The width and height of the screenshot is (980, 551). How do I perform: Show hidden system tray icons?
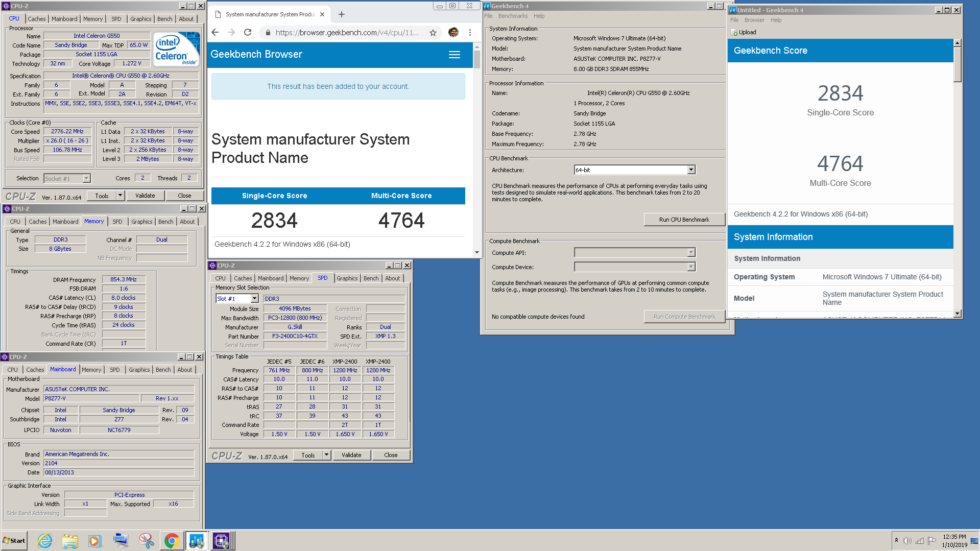896,540
